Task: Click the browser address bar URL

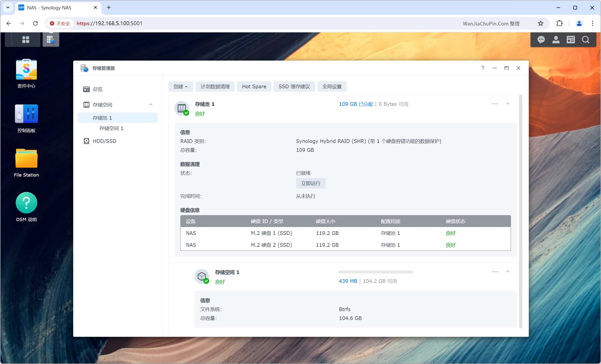Action: click(109, 23)
